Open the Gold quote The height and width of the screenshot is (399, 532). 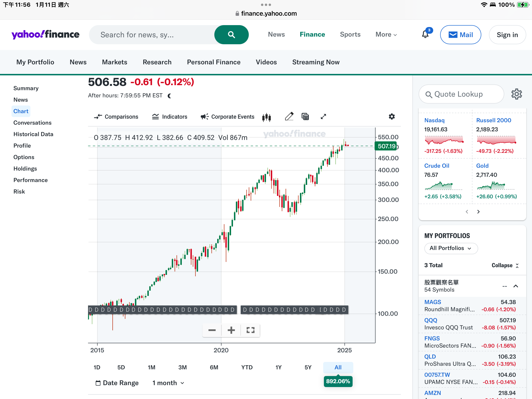point(482,166)
